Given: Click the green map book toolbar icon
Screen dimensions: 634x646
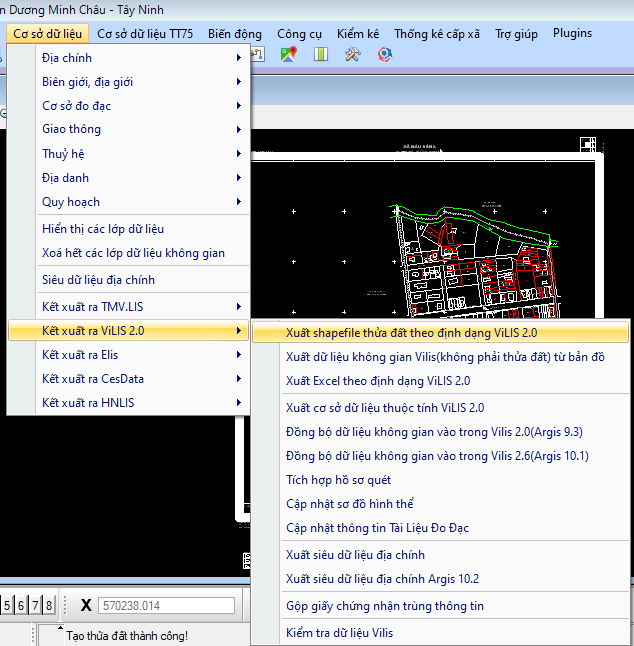Looking at the screenshot, I should tap(321, 55).
